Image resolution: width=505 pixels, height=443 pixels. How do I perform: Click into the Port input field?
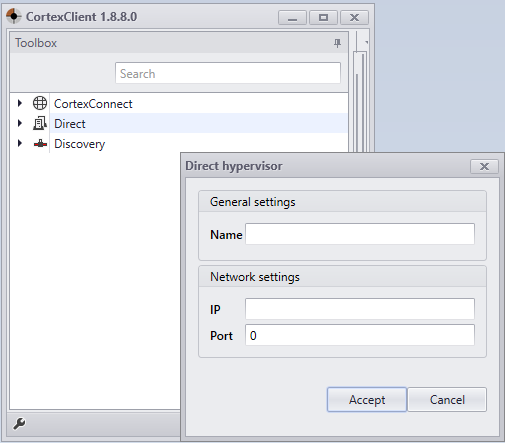coord(360,335)
